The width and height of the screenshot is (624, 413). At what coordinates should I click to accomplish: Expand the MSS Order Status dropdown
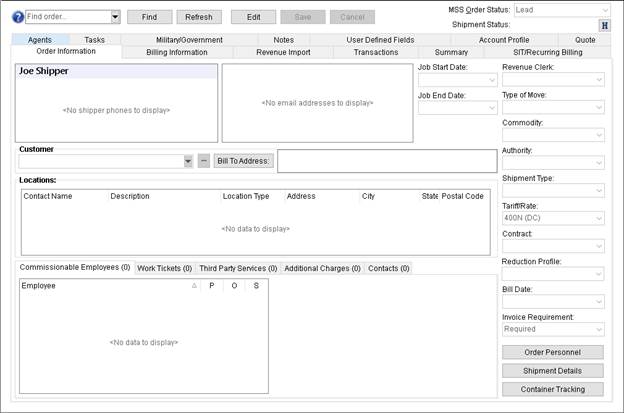(x=607, y=9)
